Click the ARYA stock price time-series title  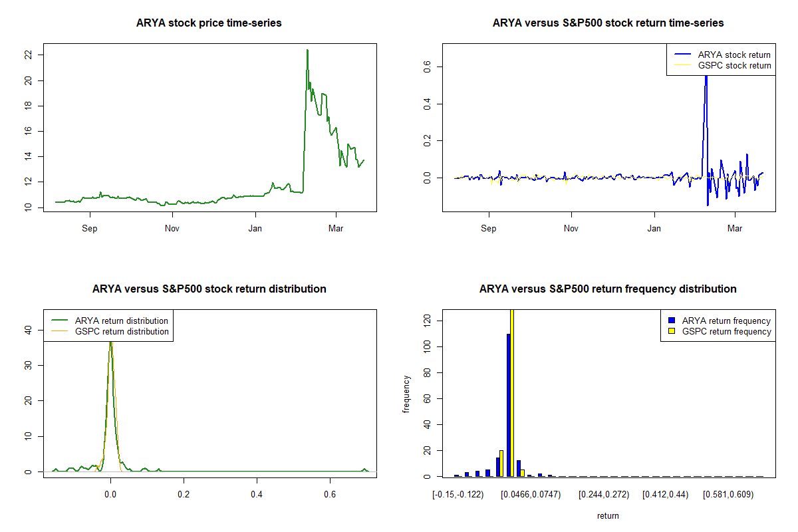pos(209,23)
